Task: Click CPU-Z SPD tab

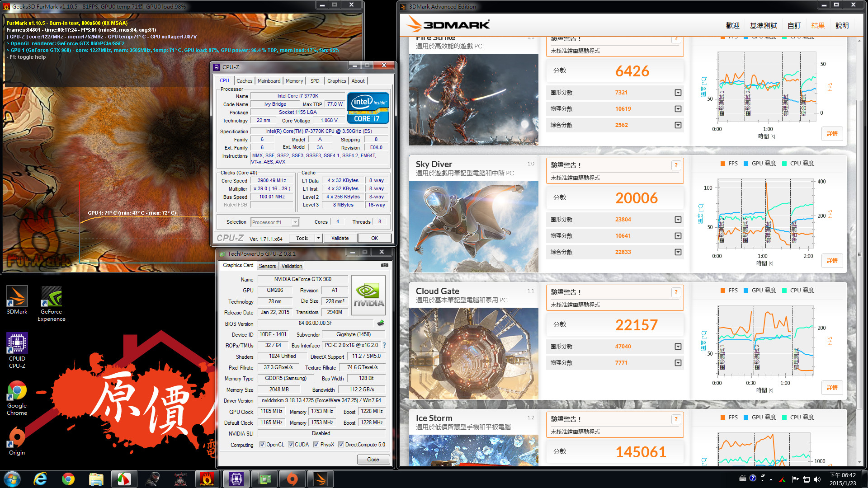Action: tap(315, 81)
